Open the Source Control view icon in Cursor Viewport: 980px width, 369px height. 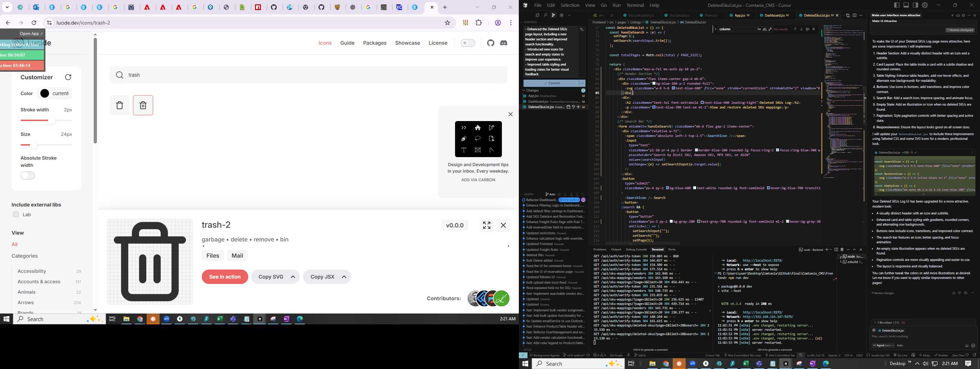[x=553, y=15]
